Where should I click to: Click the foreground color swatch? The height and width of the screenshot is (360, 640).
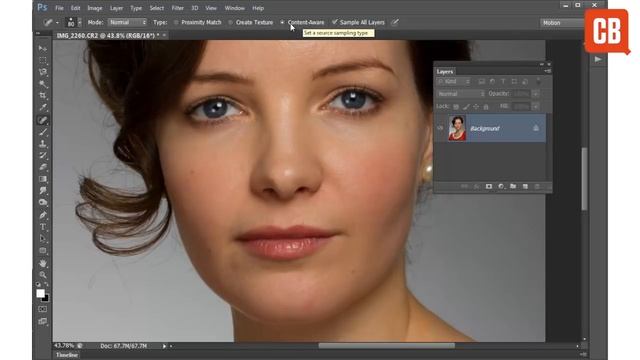40,293
